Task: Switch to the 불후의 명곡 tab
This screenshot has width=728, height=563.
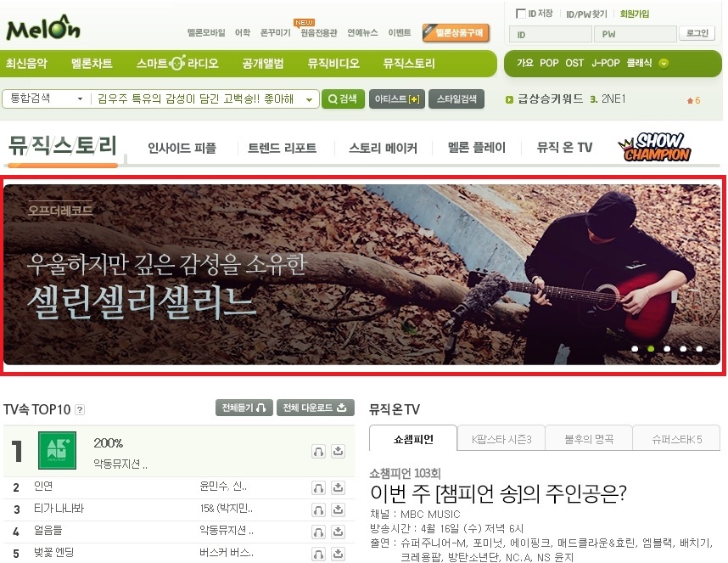Action: (x=589, y=439)
